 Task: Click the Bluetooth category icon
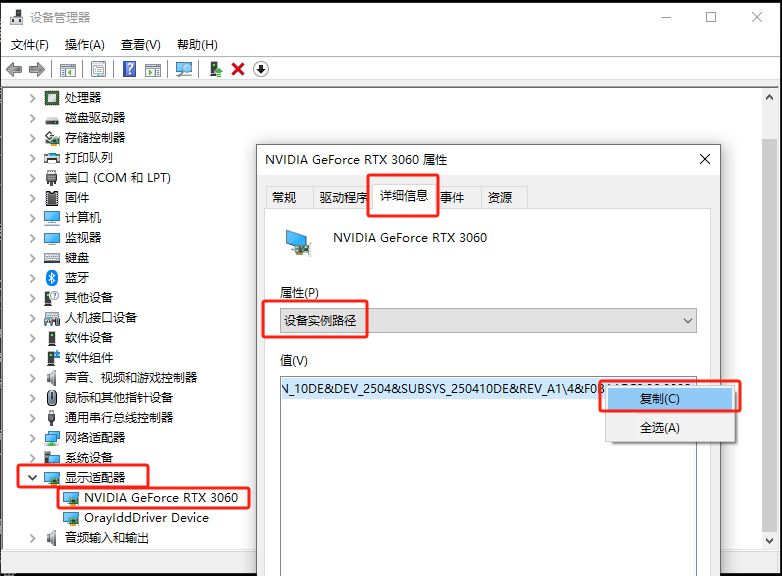point(52,278)
